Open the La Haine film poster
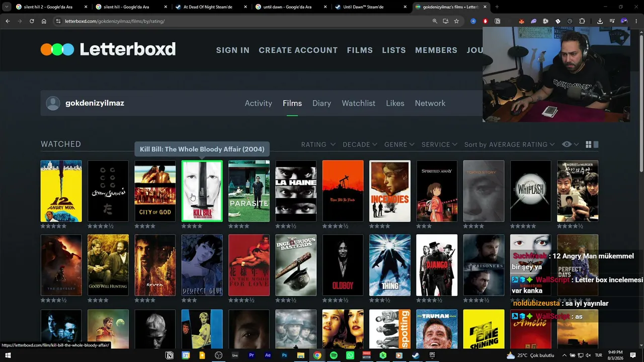 click(x=296, y=191)
